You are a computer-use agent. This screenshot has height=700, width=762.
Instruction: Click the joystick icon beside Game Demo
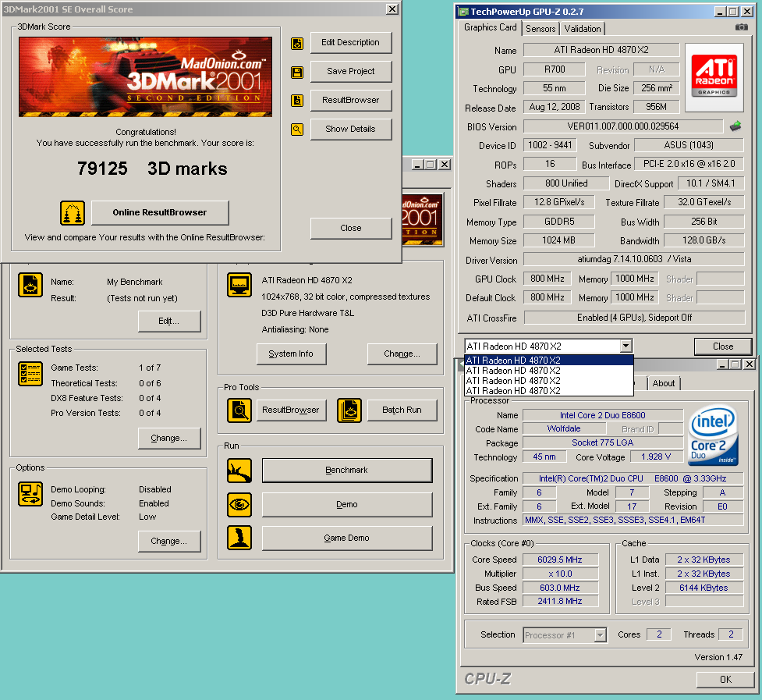(239, 538)
